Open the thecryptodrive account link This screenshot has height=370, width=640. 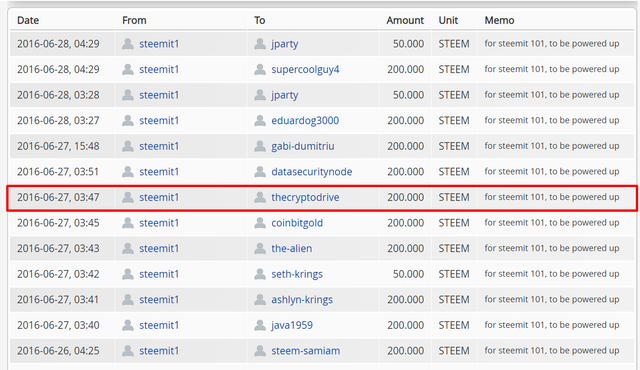305,197
